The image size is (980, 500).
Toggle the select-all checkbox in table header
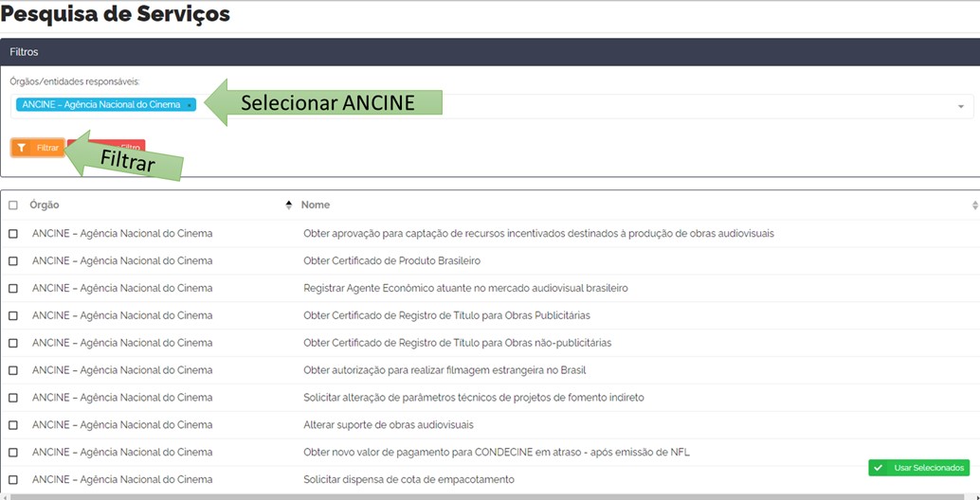pyautogui.click(x=13, y=205)
